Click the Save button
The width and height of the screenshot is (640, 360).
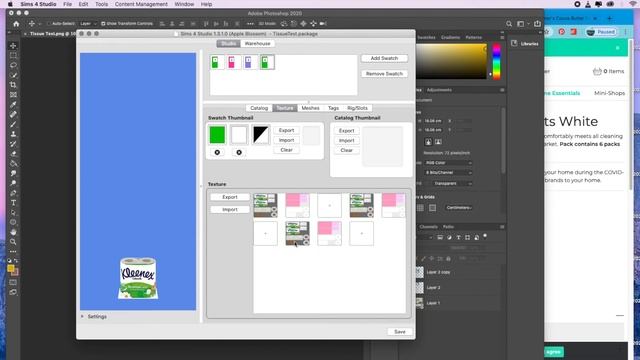pyautogui.click(x=400, y=332)
